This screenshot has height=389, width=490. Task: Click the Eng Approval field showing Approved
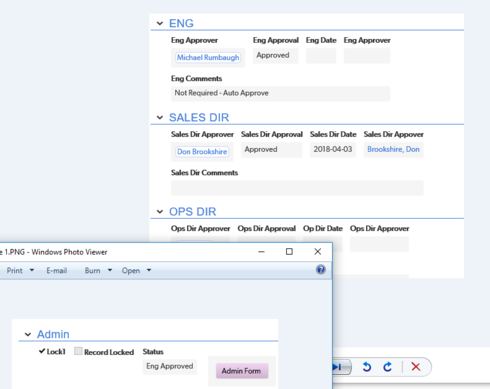click(x=275, y=56)
